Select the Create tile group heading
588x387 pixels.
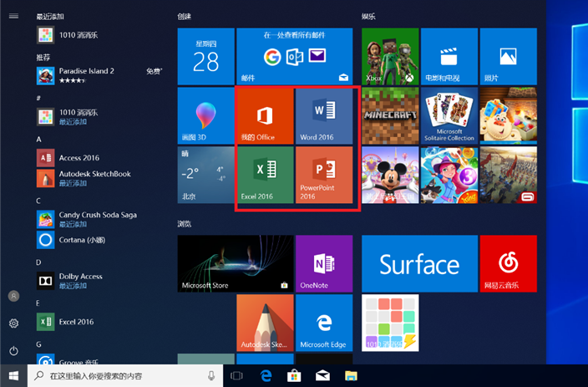(x=184, y=16)
